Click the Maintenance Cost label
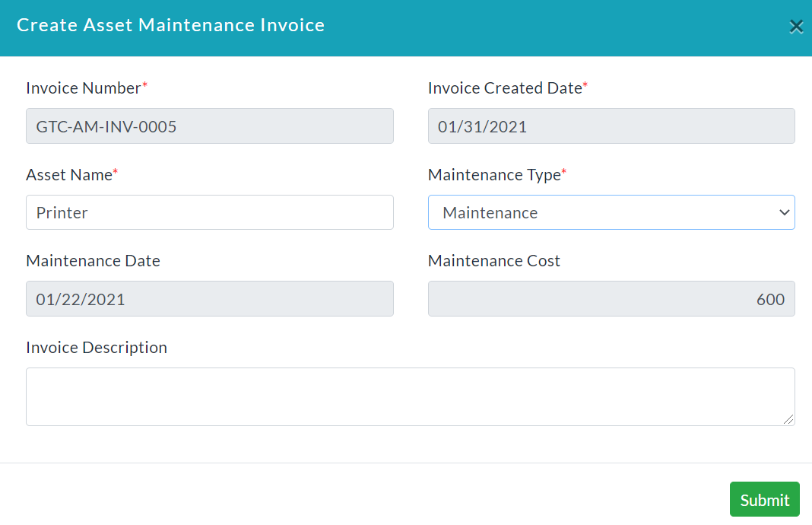812x525 pixels. point(494,261)
